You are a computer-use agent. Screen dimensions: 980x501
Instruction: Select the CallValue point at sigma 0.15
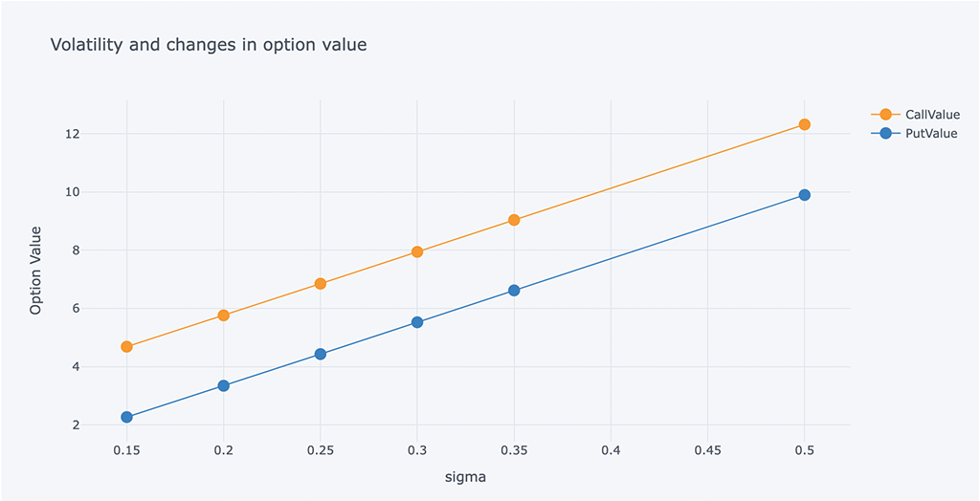click(x=126, y=347)
